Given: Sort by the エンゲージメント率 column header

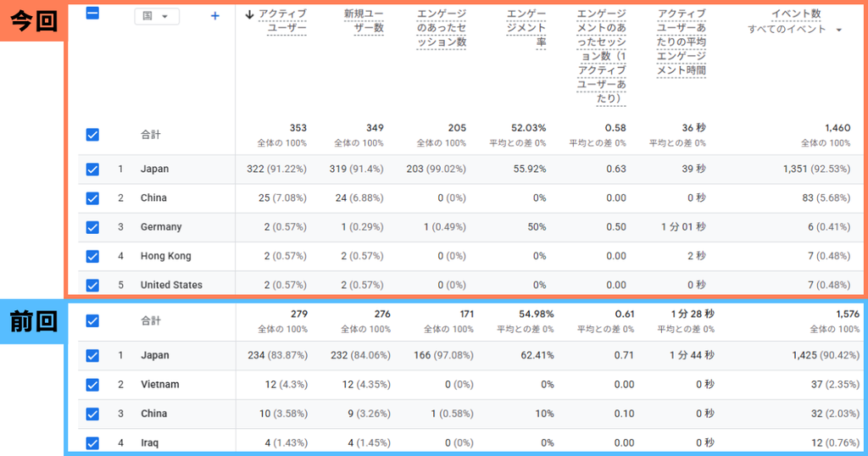Looking at the screenshot, I should tap(526, 28).
